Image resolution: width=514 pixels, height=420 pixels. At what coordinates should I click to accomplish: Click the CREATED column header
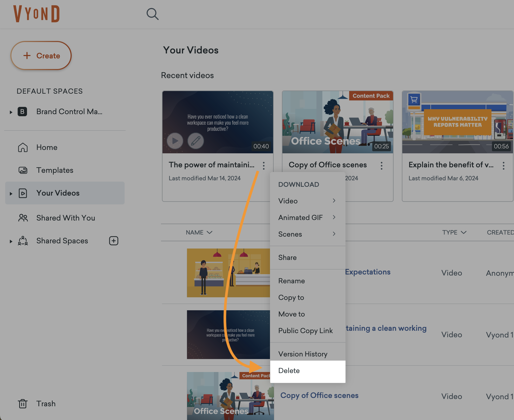click(x=500, y=232)
